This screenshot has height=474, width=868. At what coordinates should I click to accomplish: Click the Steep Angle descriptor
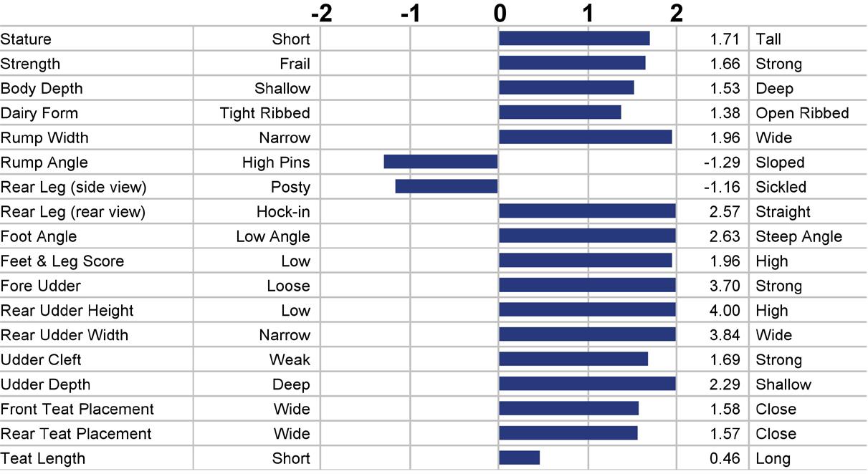pos(799,237)
